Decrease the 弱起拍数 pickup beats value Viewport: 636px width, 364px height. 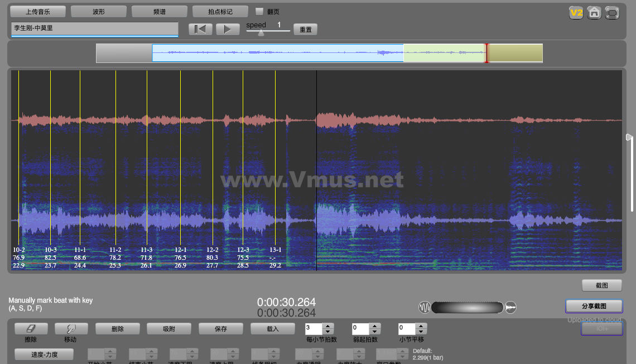click(x=375, y=331)
